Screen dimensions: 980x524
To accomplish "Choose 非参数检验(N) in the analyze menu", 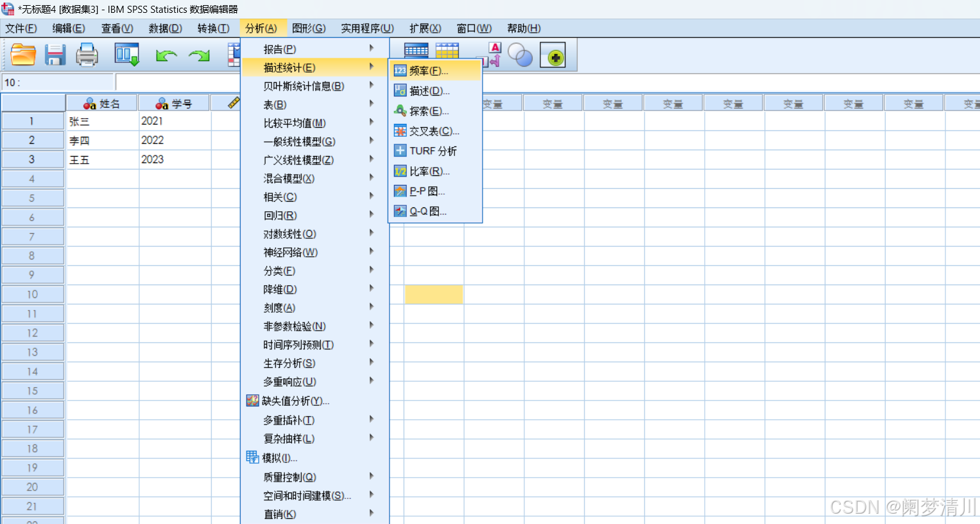I will click(314, 326).
